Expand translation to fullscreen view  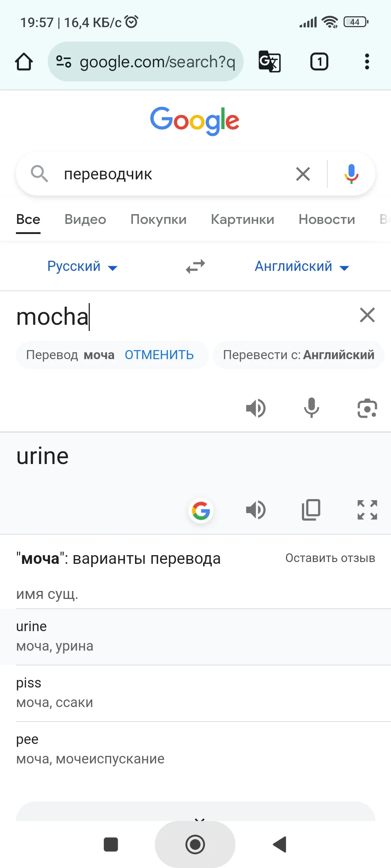point(367,510)
